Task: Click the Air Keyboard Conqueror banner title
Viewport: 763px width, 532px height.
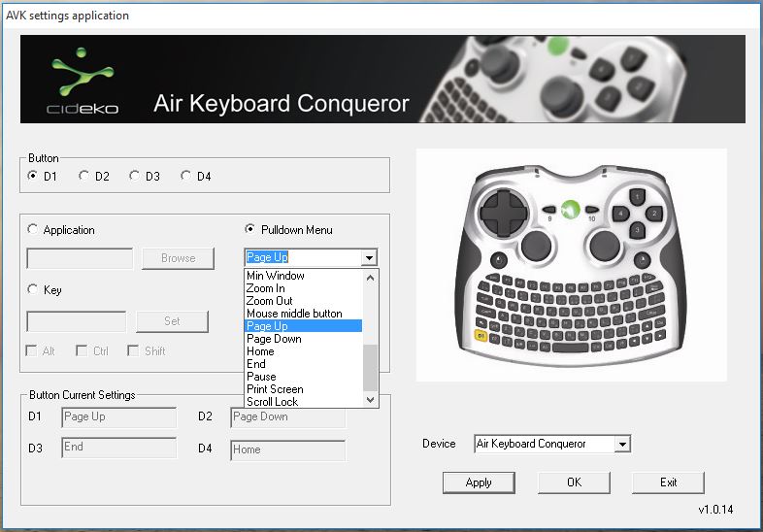Action: coord(282,103)
